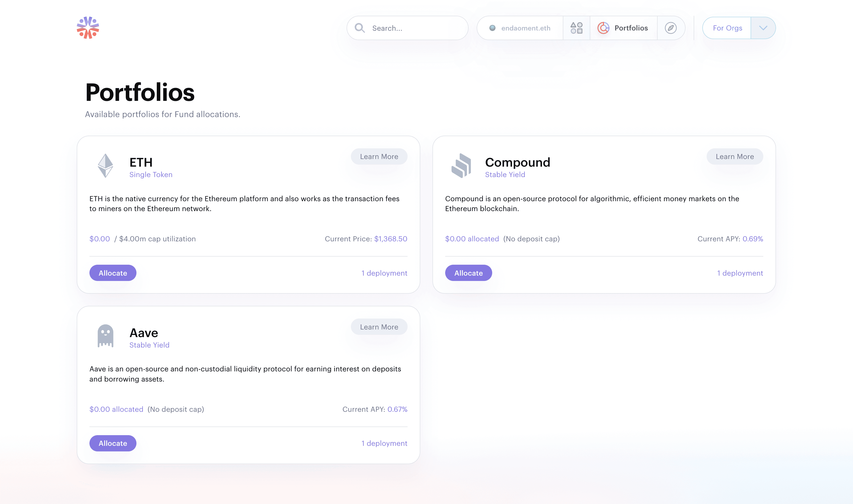Viewport: 853px width, 504px height.
Task: Open the compass explore icon
Action: (671, 28)
